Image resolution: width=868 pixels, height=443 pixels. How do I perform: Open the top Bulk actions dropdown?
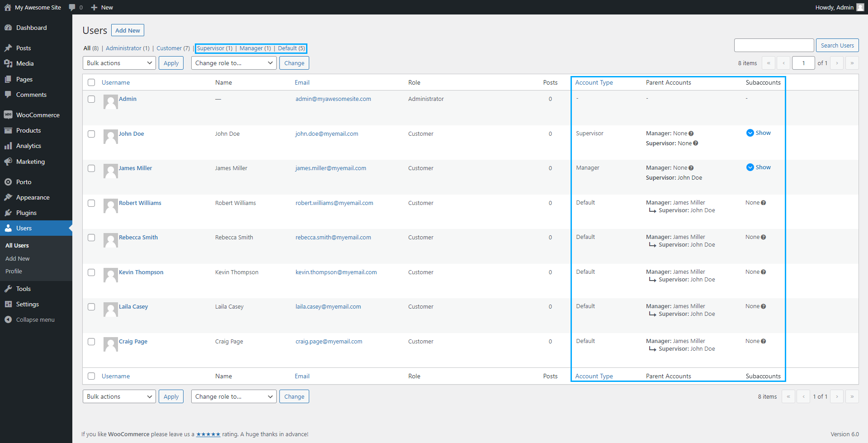click(119, 63)
